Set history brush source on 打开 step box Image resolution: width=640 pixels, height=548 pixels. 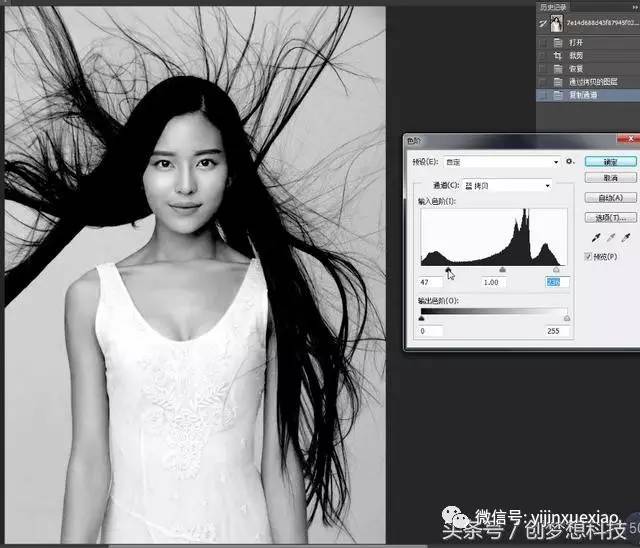[x=541, y=43]
